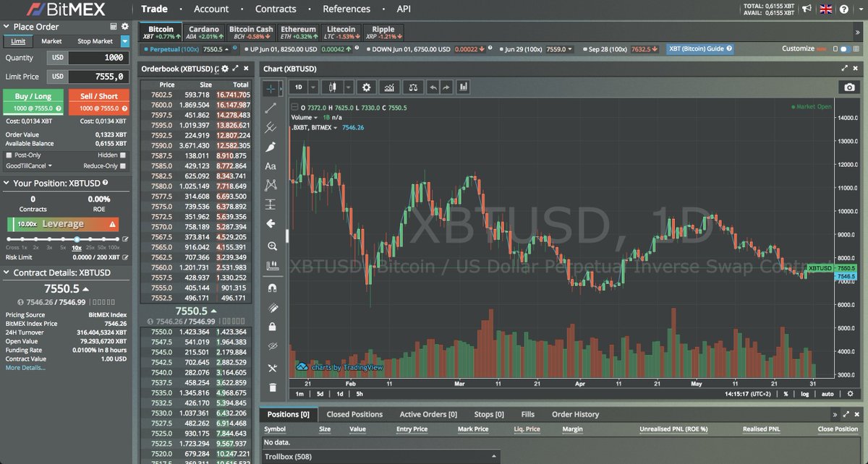Switch to the Closed Positions tab
Image resolution: width=868 pixels, height=464 pixels.
click(x=354, y=414)
